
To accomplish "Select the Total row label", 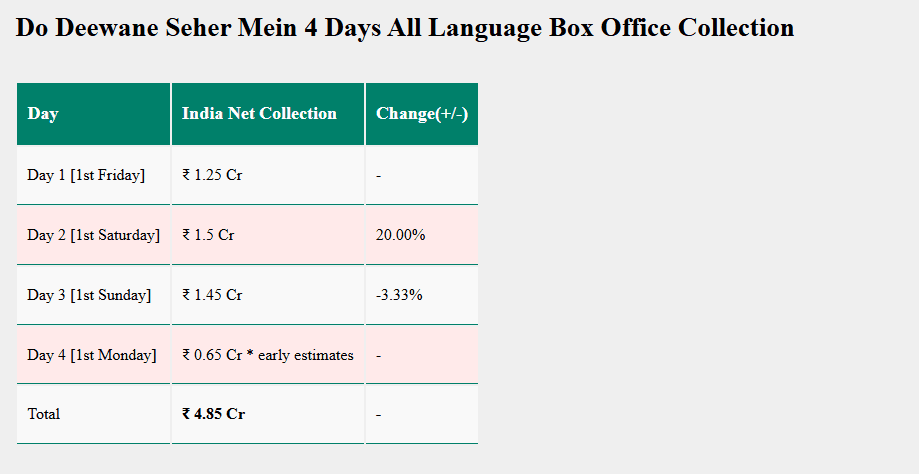I will (x=43, y=414).
